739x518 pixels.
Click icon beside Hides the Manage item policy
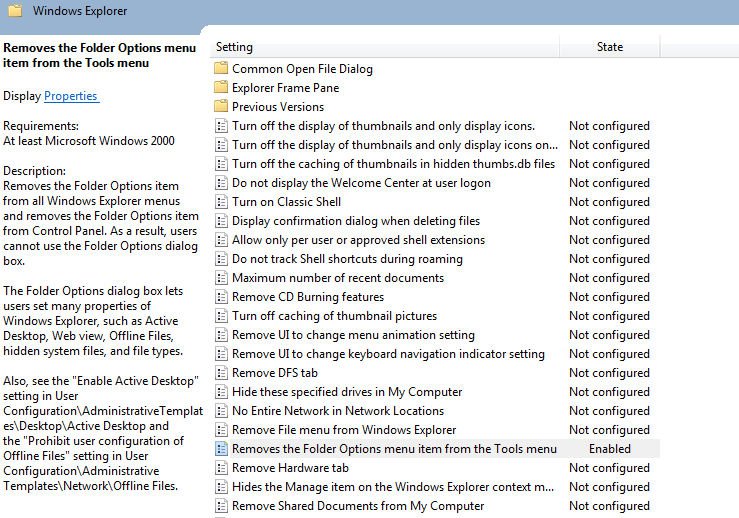click(221, 487)
